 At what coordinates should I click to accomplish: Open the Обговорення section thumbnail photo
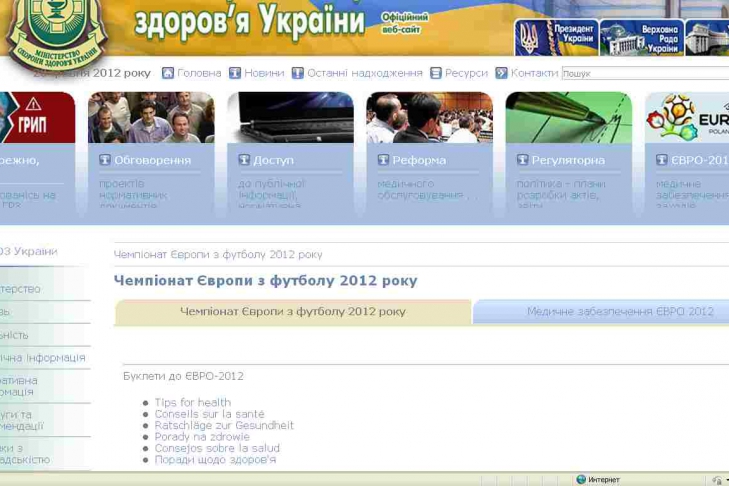[151, 118]
